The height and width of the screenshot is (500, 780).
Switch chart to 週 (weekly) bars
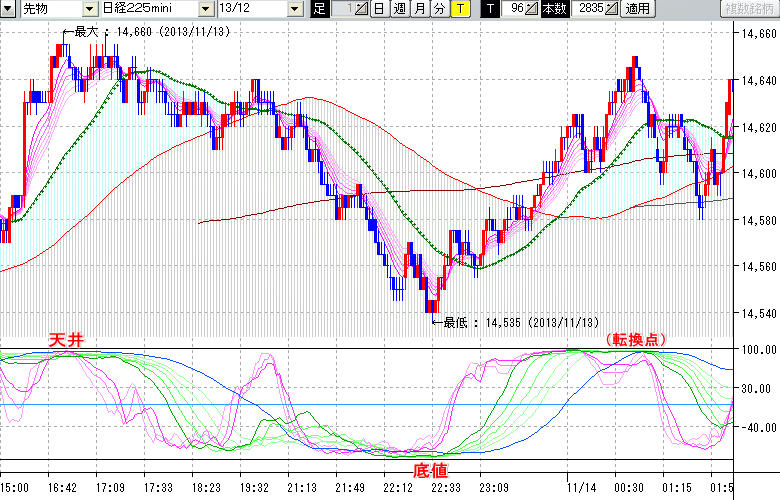(x=399, y=9)
